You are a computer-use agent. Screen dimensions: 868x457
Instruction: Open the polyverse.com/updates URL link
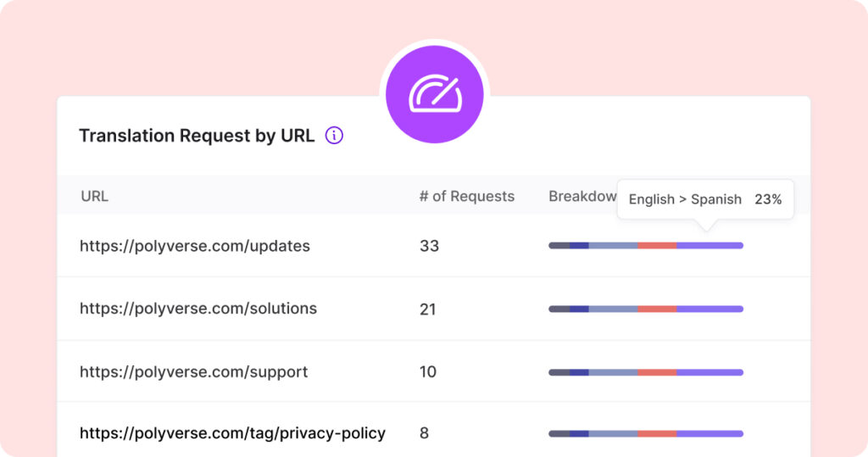point(195,246)
